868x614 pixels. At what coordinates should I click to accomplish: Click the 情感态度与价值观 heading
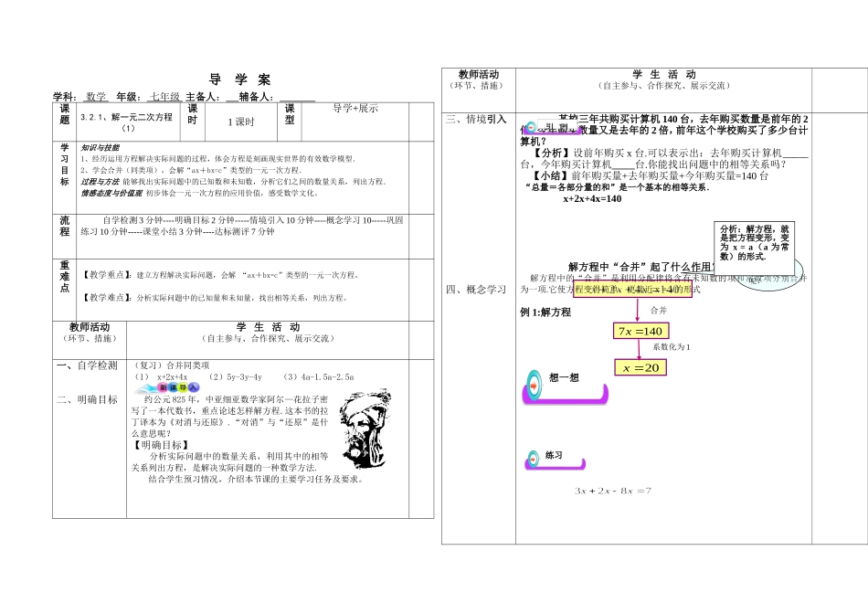click(x=111, y=193)
